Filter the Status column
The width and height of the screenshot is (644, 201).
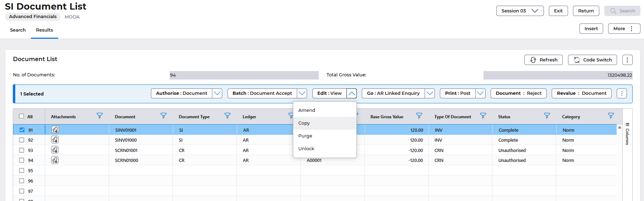547,116
